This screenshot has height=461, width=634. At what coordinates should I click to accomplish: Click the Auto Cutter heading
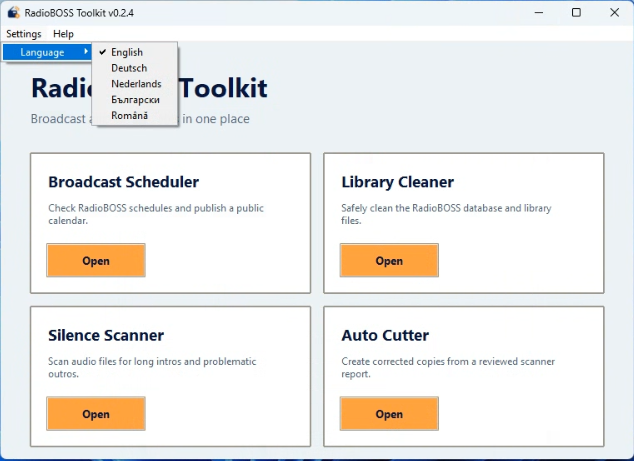pos(385,335)
